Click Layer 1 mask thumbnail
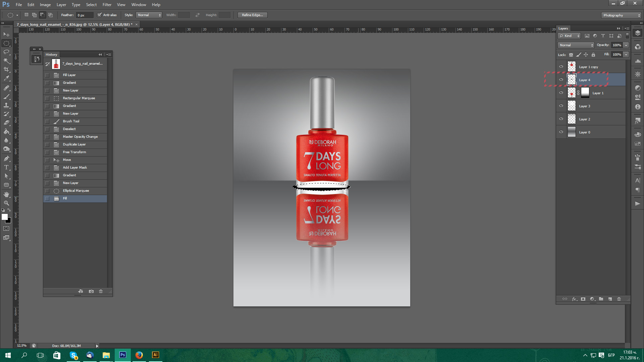The height and width of the screenshot is (362, 644). pos(585,93)
